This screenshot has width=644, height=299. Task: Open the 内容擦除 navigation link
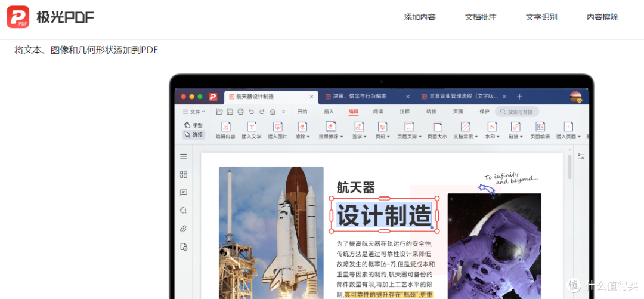point(602,17)
